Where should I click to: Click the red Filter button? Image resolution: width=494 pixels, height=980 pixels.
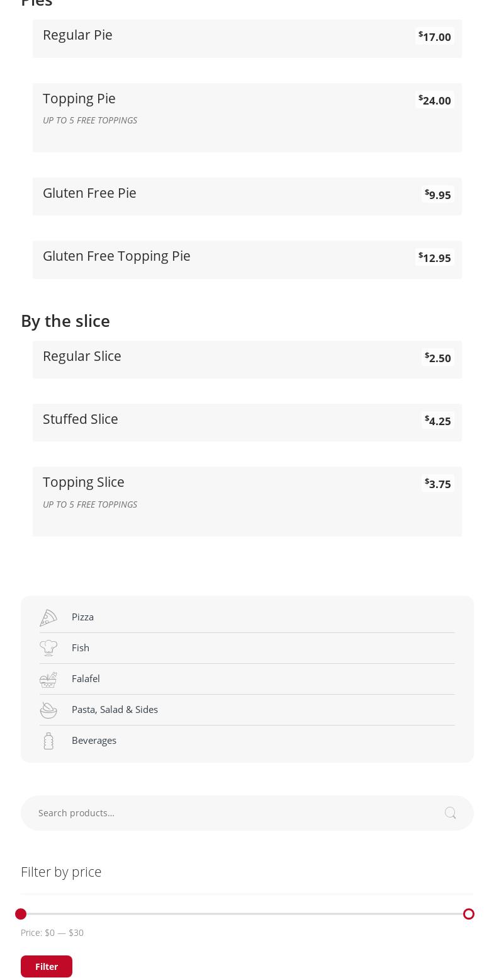point(47,966)
